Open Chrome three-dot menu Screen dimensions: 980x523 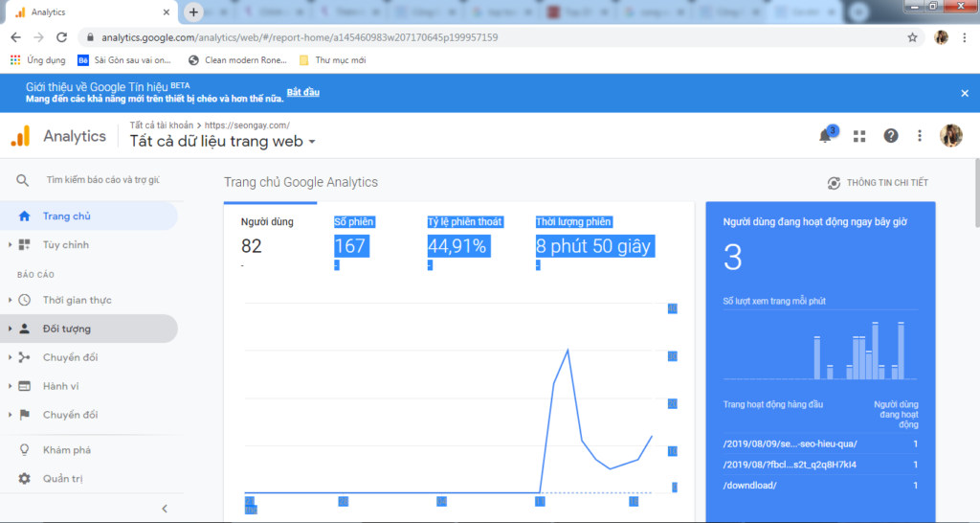click(965, 37)
